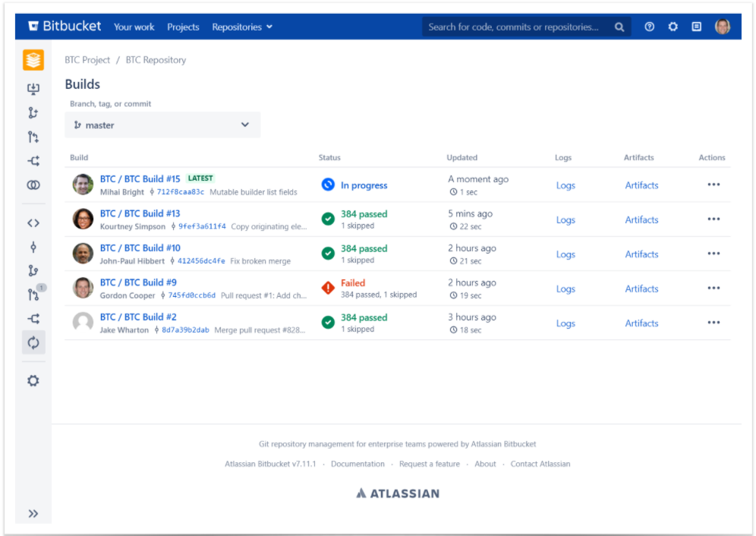This screenshot has width=756, height=536.
Task: Open BTC / BTC Build #15 link
Action: (140, 178)
